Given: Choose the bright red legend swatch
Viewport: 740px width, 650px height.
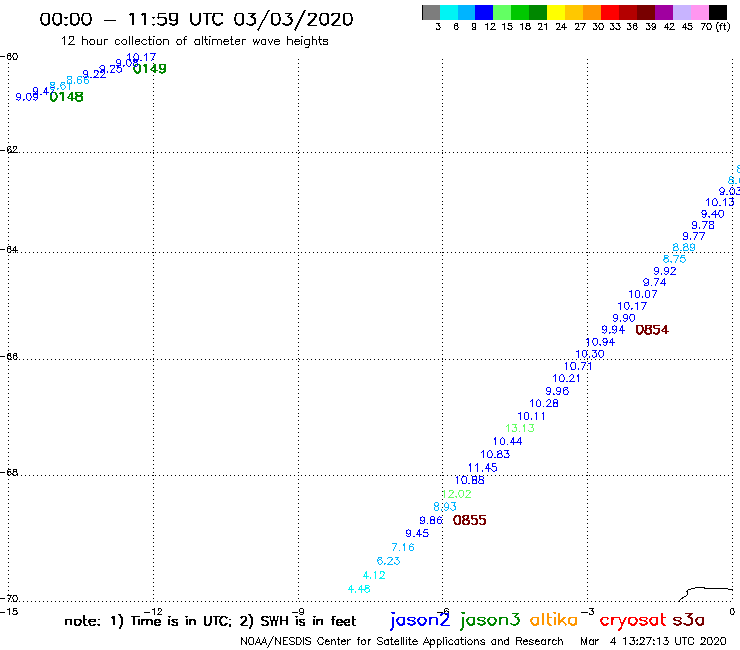Looking at the screenshot, I should click(x=610, y=12).
